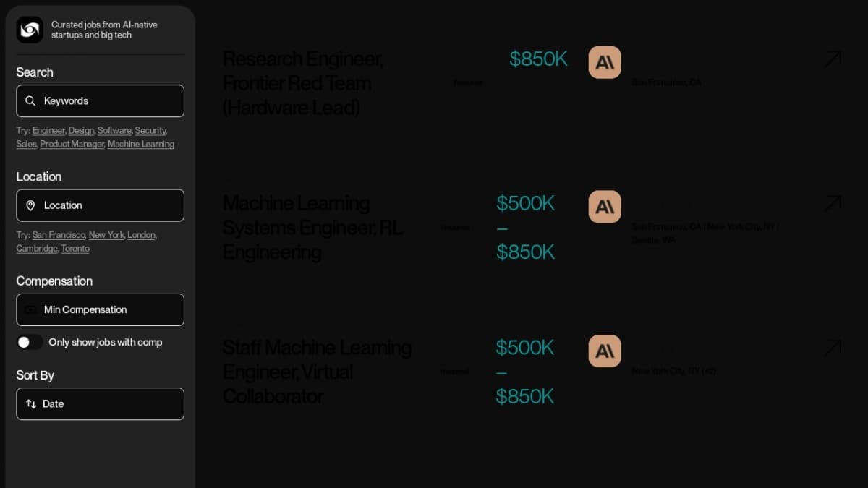Click the Machine Learning suggestion link

[140, 144]
